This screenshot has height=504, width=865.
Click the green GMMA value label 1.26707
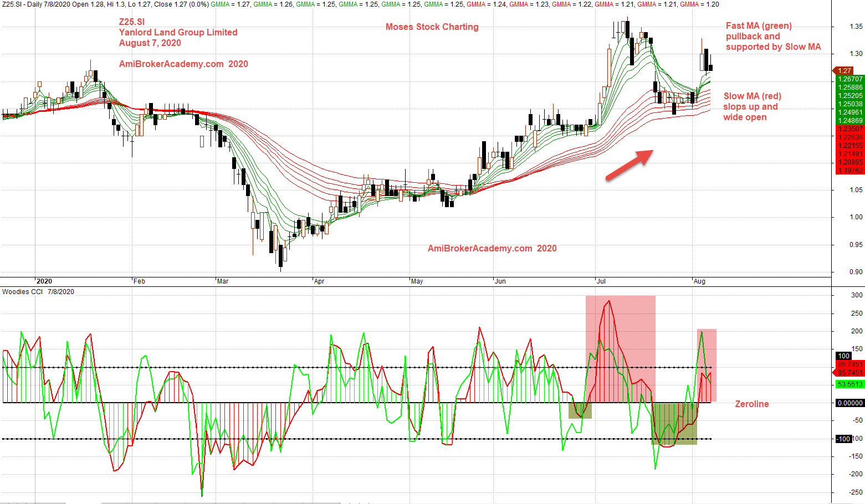[850, 79]
